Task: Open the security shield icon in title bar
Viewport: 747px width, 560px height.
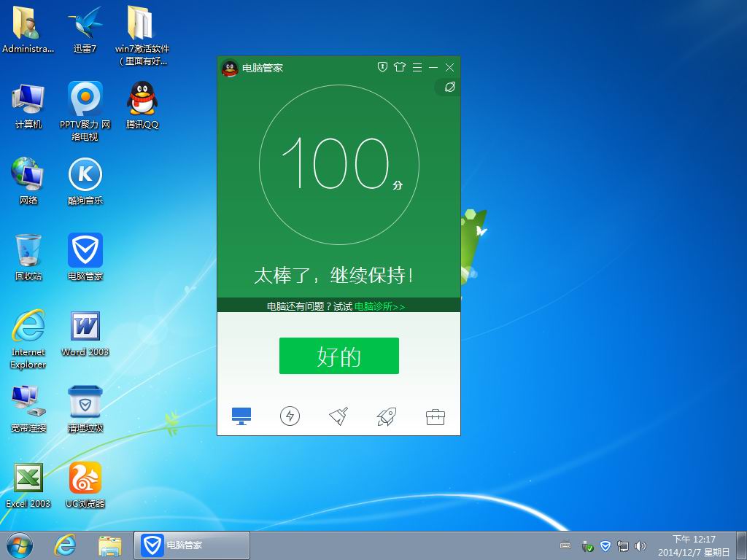Action: 382,67
